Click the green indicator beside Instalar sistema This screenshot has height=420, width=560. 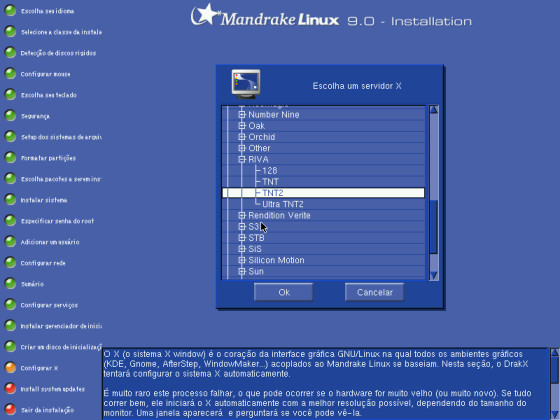pos(10,200)
